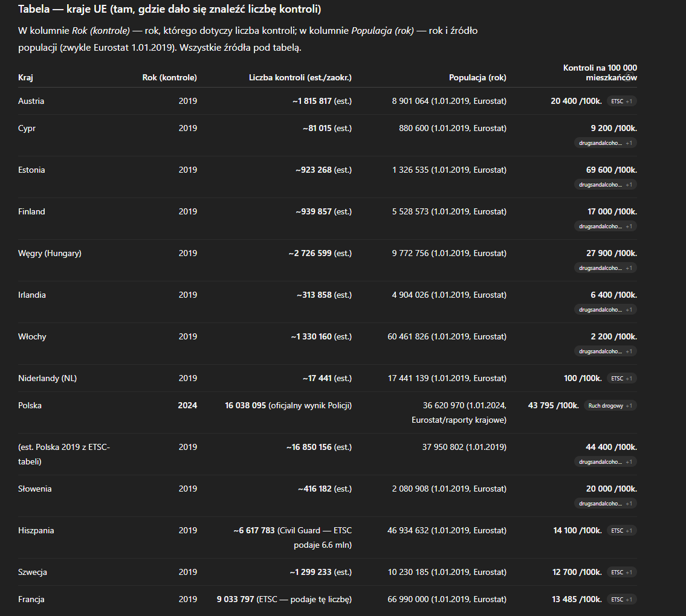Click the Irlandia row source citation chip

point(605,310)
